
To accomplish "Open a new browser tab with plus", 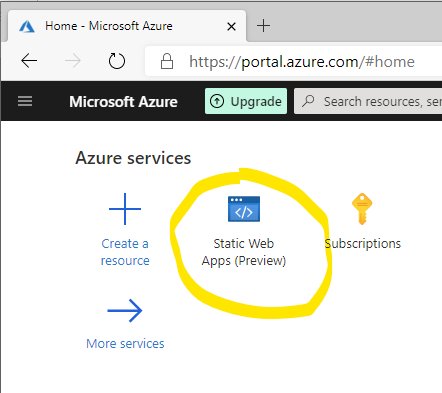I will pyautogui.click(x=263, y=26).
